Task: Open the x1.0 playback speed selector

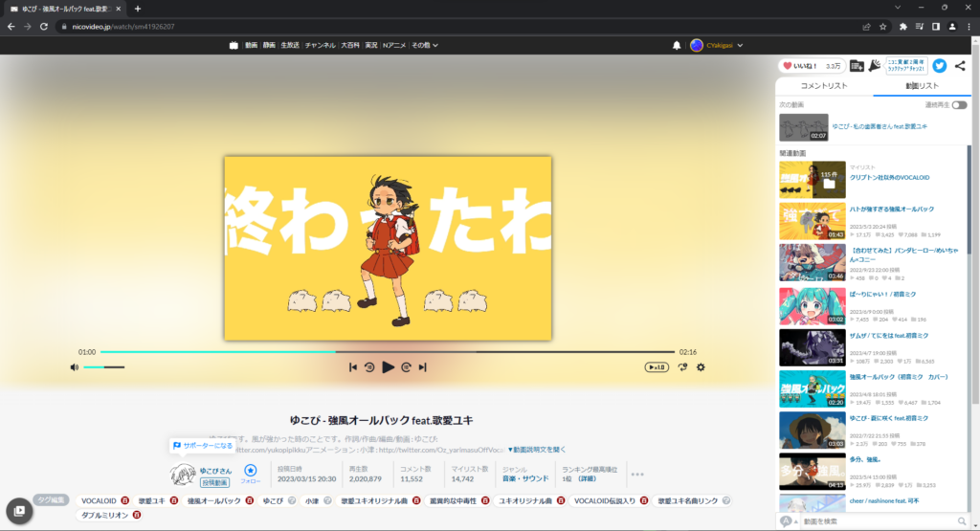Action: [x=657, y=367]
